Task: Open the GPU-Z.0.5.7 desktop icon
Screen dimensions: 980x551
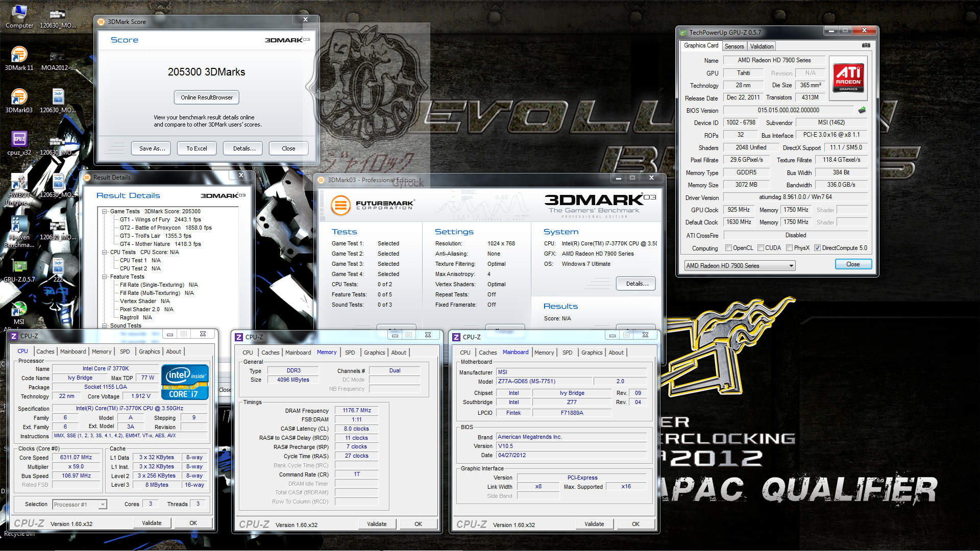Action: pos(19,270)
